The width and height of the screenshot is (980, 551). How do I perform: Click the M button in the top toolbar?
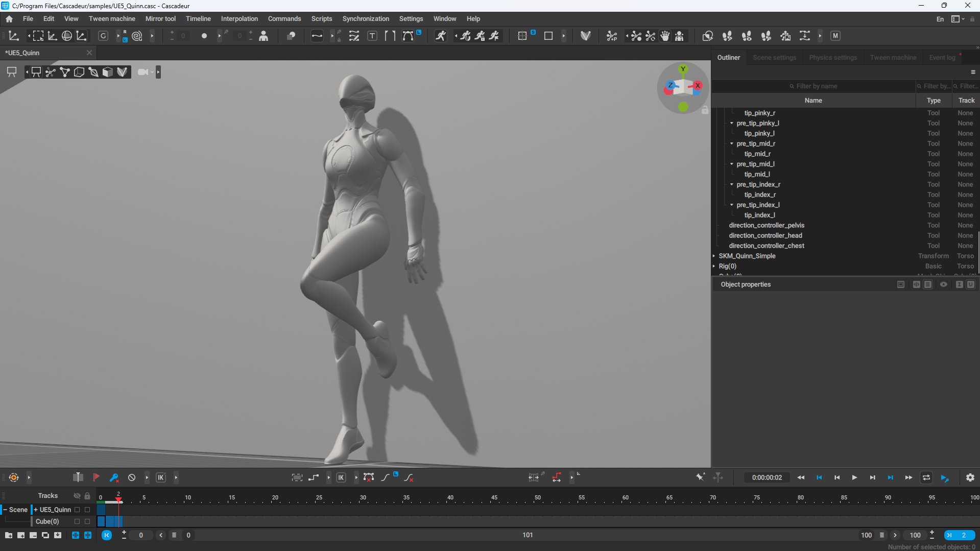[835, 36]
